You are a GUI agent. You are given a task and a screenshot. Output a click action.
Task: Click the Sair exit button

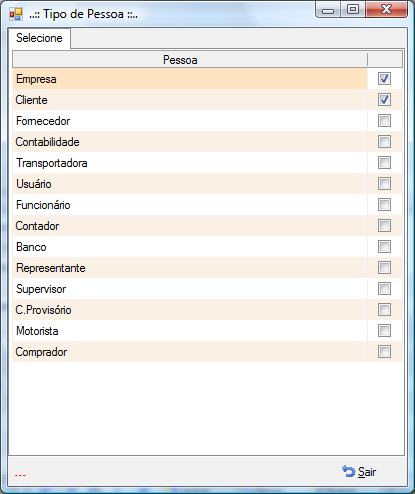pos(359,472)
